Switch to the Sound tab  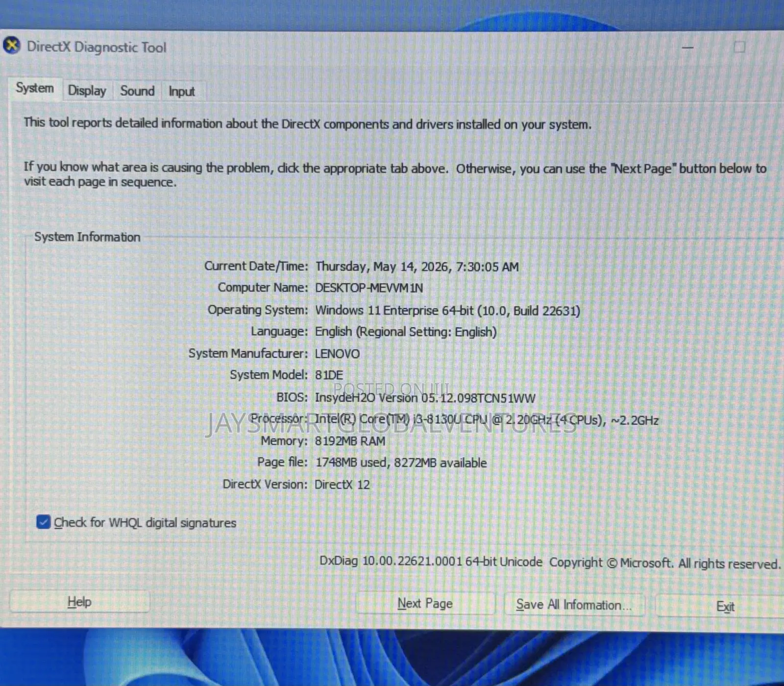coord(137,91)
